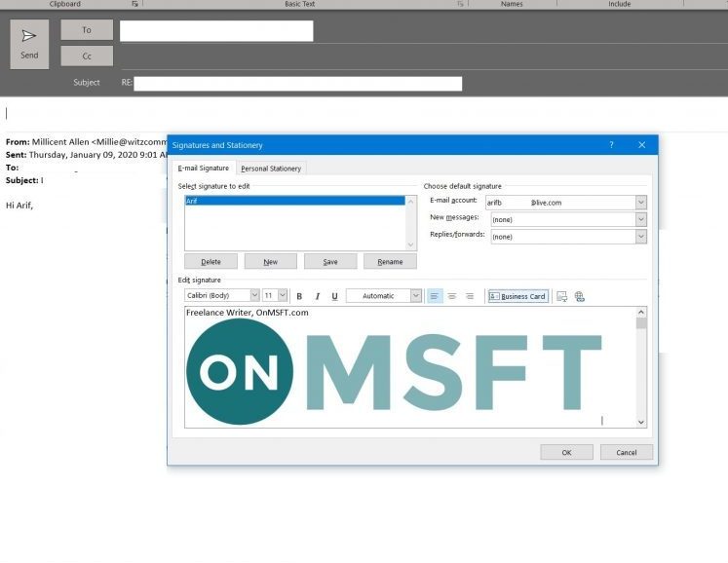Close the Signatures and Stationery dialog
The width and height of the screenshot is (728, 563).
pyautogui.click(x=641, y=145)
